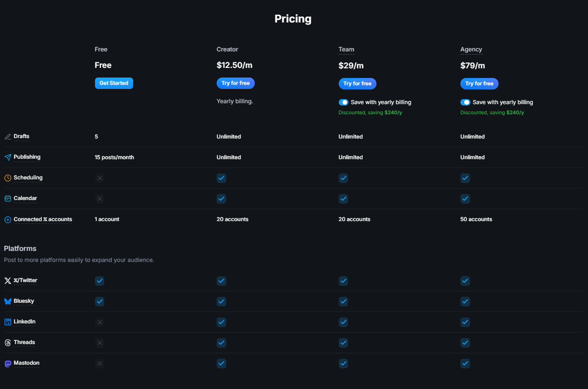The width and height of the screenshot is (588, 389).
Task: Click the Connected X accounts plus icon
Action: [x=8, y=220]
